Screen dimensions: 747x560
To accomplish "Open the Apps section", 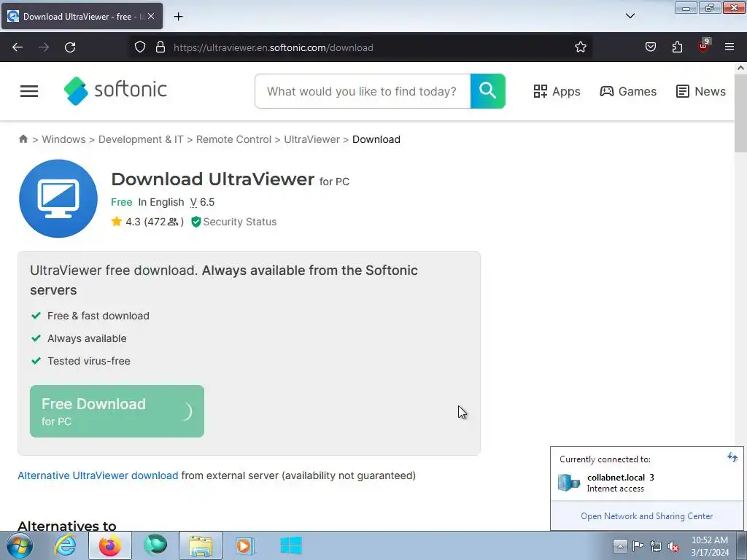I will pos(557,91).
